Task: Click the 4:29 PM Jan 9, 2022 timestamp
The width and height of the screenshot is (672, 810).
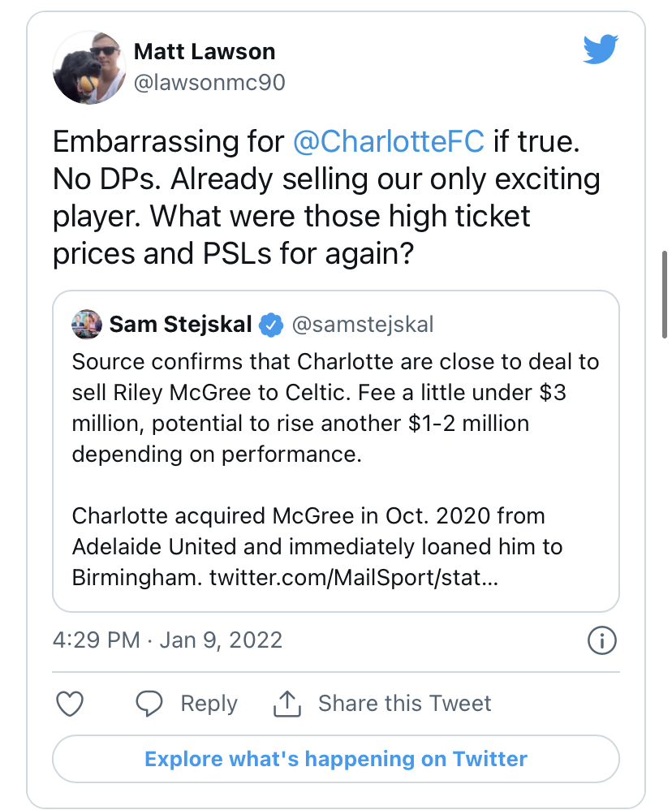Action: (x=167, y=640)
